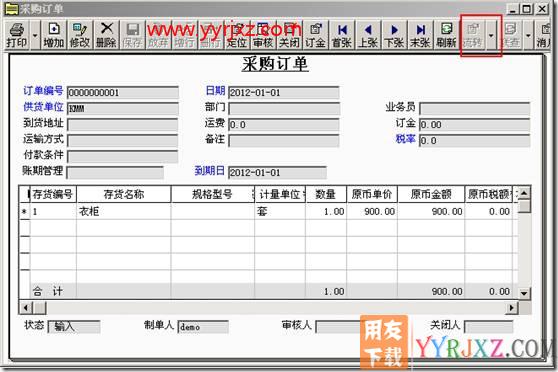Viewport: 558px width, 372px height.
Task: Click the 流转 transfer toolbar icon
Action: click(473, 35)
